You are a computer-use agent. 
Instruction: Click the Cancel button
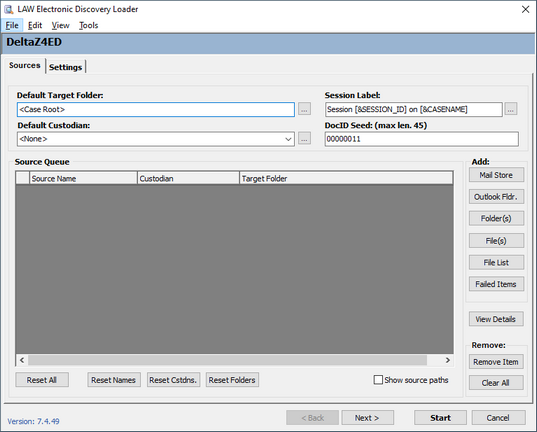[498, 418]
